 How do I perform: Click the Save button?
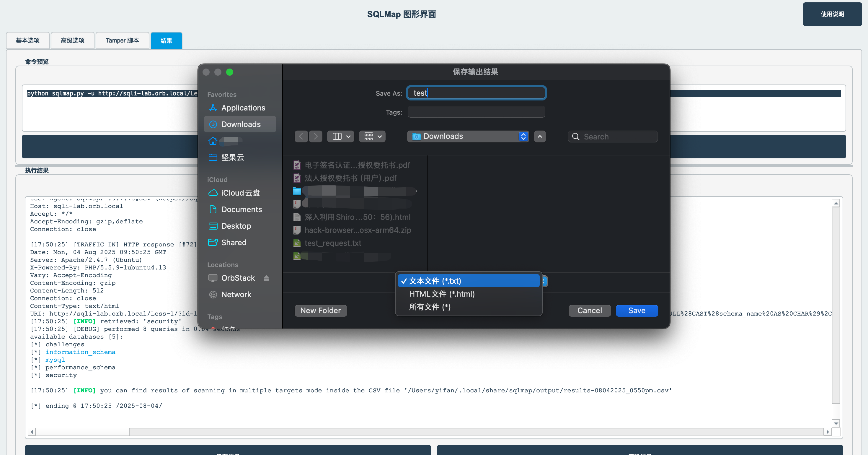coord(637,310)
